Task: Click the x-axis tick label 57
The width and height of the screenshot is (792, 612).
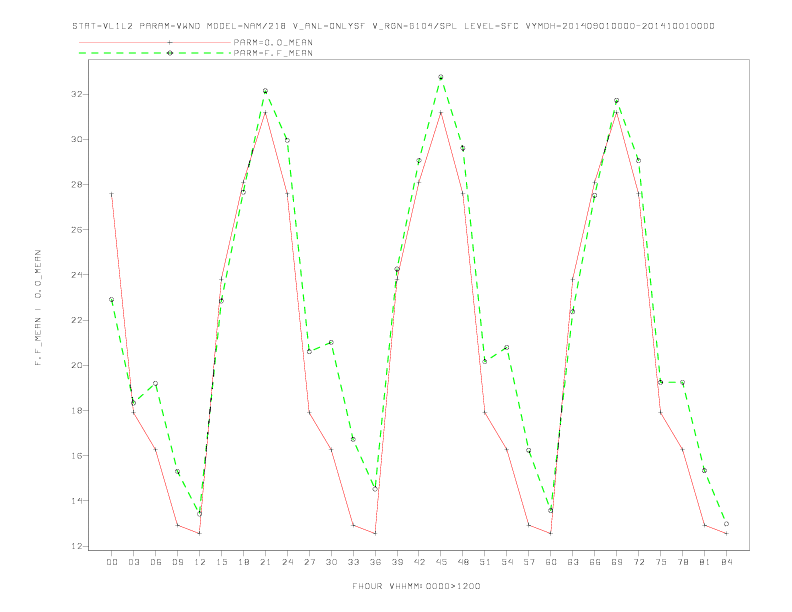Action: tap(529, 562)
